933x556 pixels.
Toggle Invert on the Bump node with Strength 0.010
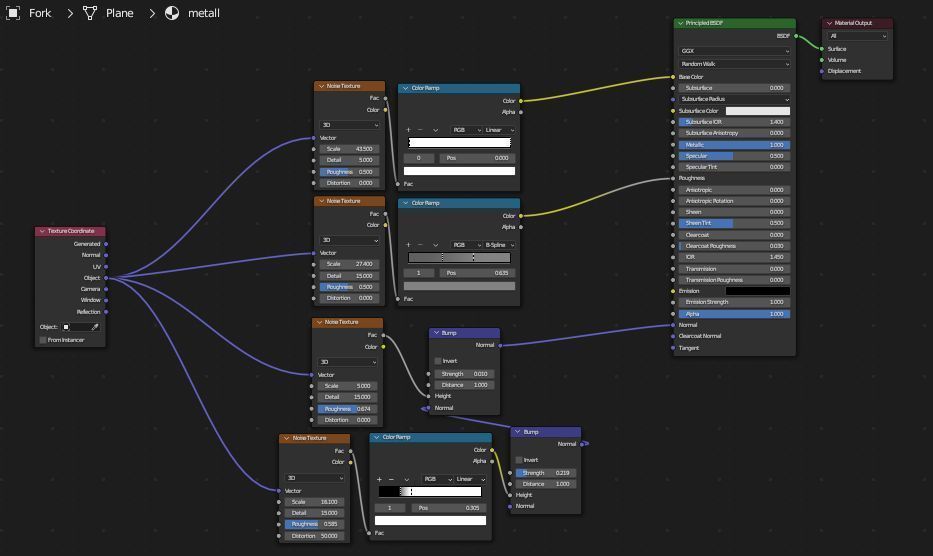438,361
